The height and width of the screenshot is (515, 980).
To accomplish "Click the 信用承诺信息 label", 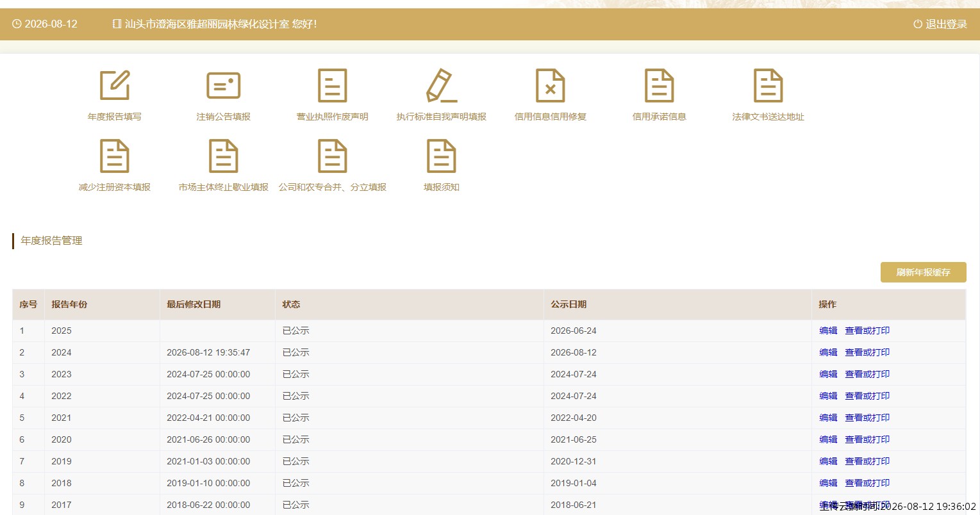I will coord(660,117).
